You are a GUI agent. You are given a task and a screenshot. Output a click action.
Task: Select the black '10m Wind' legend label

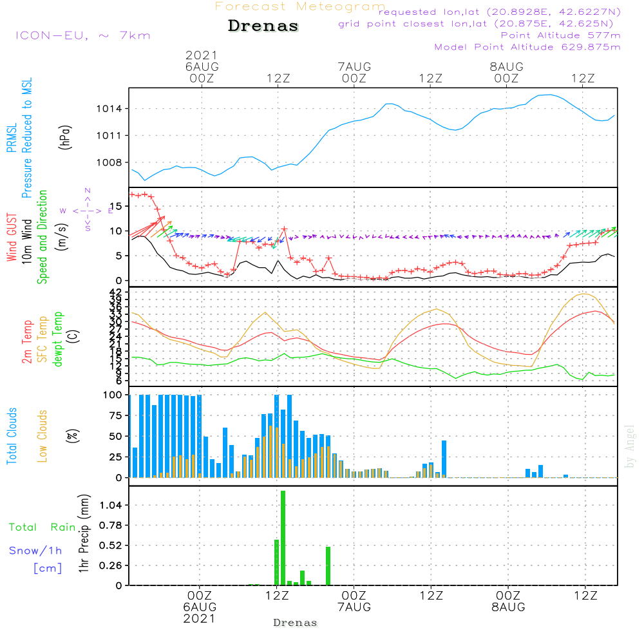coord(26,241)
